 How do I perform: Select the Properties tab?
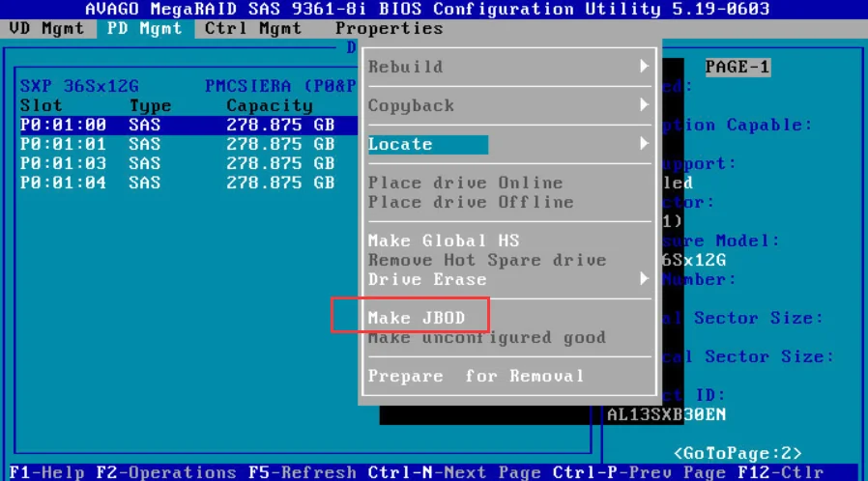(390, 28)
